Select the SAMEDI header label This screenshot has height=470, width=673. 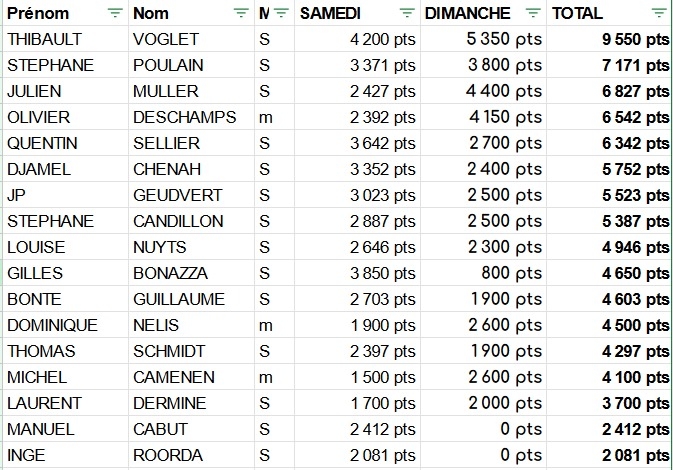tap(331, 14)
